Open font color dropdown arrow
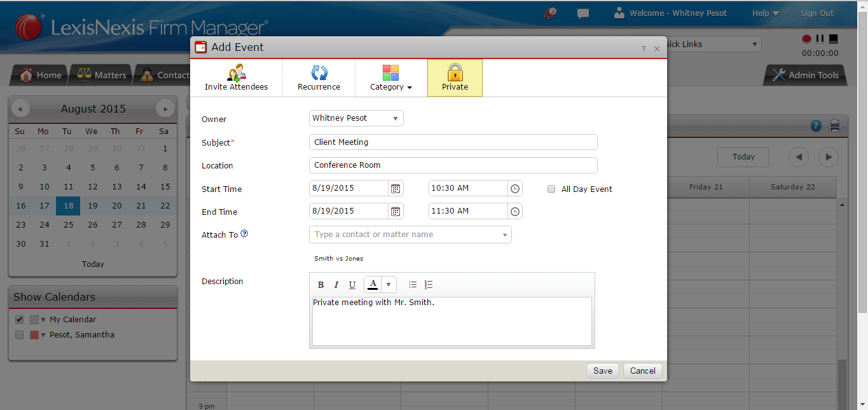868x410 pixels. (x=389, y=284)
